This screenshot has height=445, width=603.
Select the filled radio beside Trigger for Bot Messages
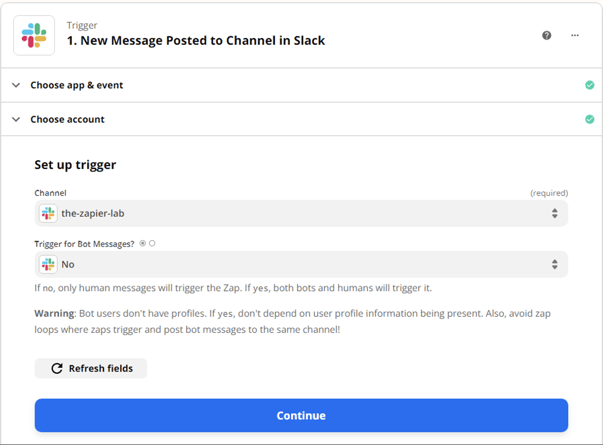tap(143, 243)
